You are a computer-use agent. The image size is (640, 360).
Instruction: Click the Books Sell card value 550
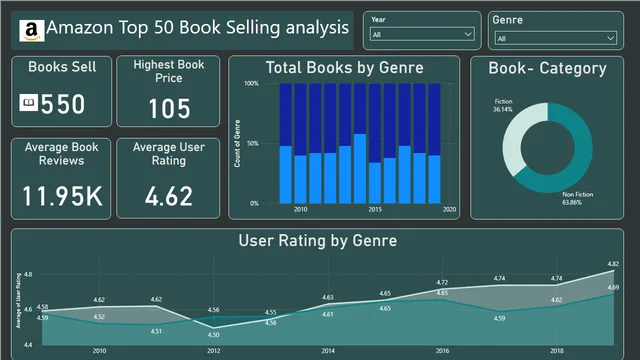[x=63, y=104]
